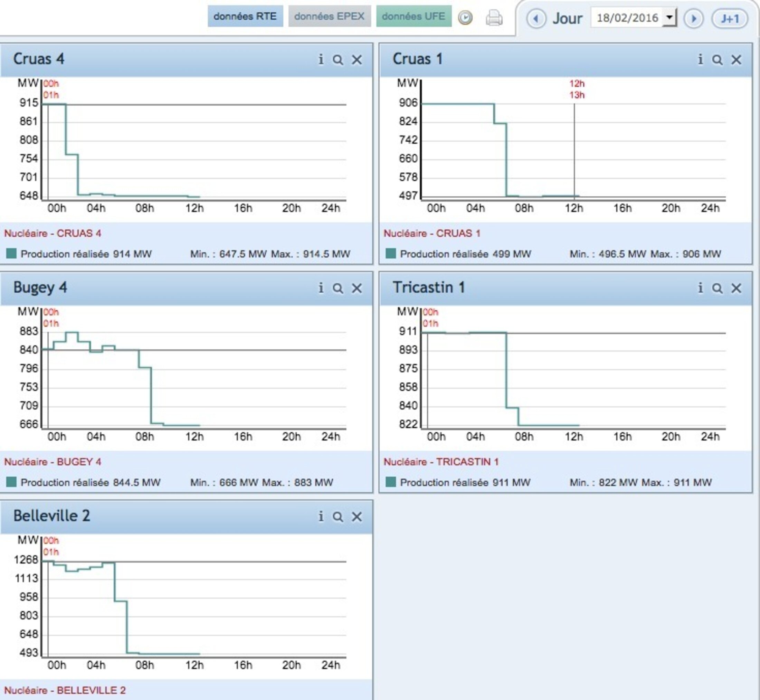The width and height of the screenshot is (760, 700).
Task: Click Cruas 4 Min. 647.5 MW value
Action: [x=228, y=254]
